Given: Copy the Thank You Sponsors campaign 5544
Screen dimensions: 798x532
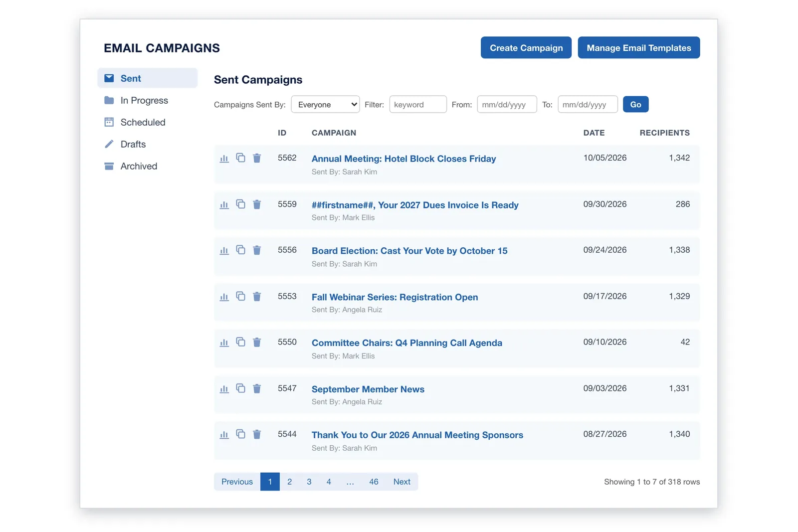Looking at the screenshot, I should click(240, 434).
